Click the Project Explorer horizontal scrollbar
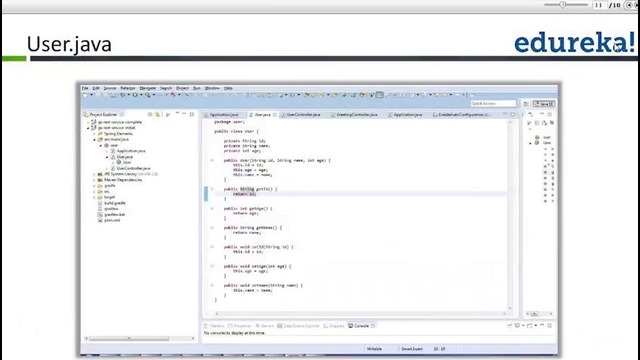Screen dimensions: 640x360 pos(129,338)
